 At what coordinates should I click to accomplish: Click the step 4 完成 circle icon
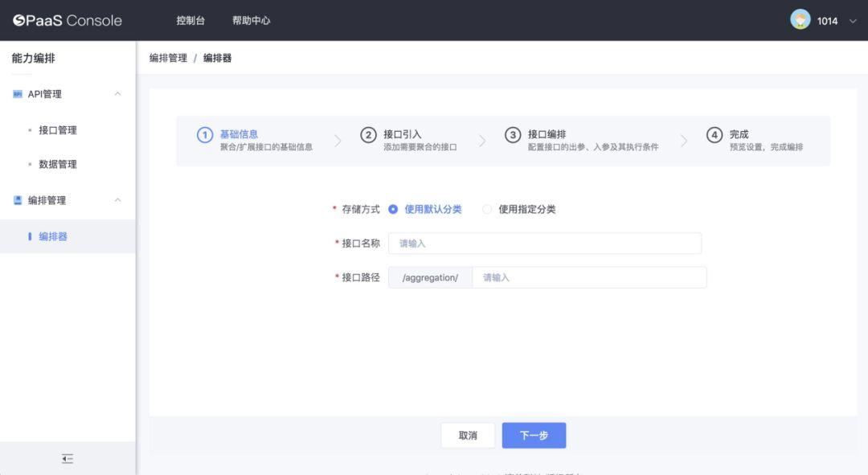click(714, 135)
